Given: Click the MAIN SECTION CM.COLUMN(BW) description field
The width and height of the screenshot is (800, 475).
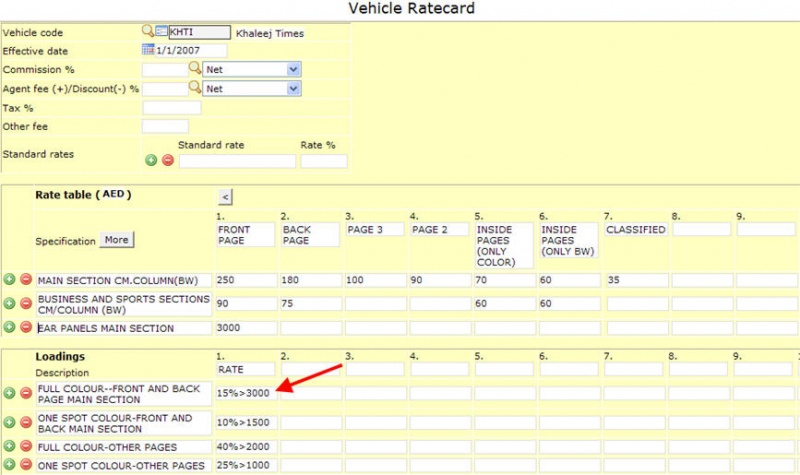Looking at the screenshot, I should [x=124, y=281].
